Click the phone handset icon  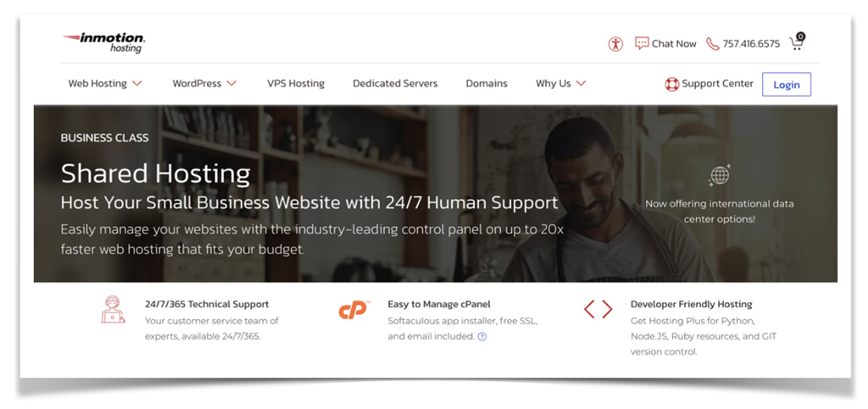tap(712, 44)
